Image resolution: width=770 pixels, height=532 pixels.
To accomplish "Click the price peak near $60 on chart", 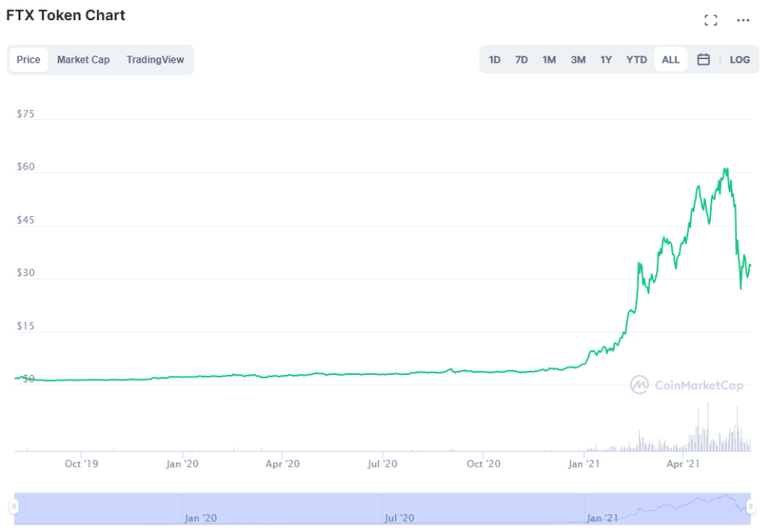I will tap(725, 170).
